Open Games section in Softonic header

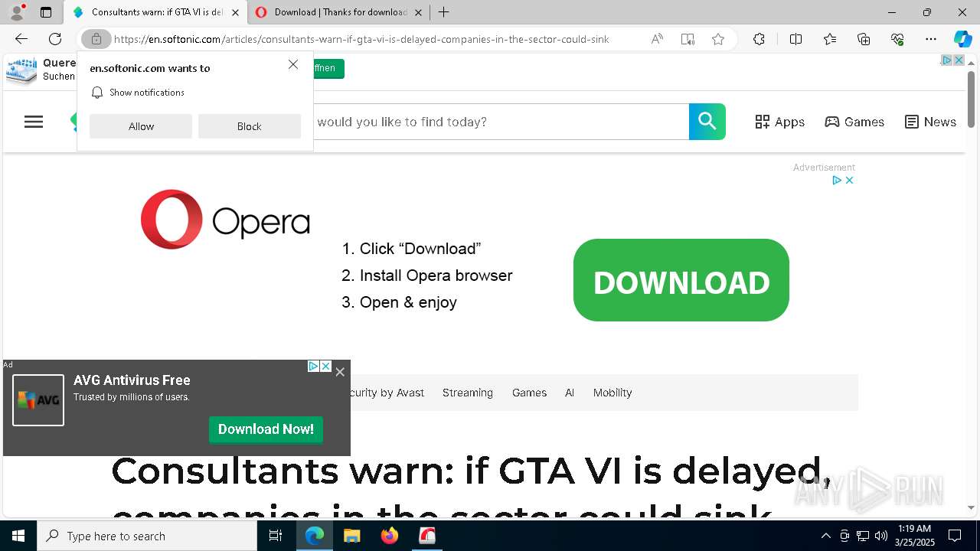[x=854, y=122]
